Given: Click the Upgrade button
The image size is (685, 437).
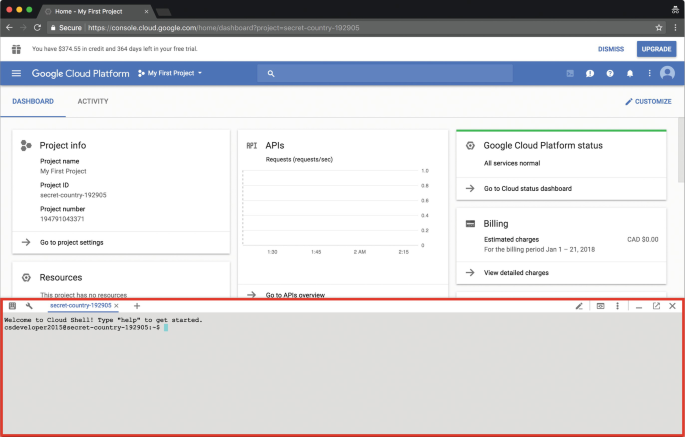Looking at the screenshot, I should click(656, 48).
